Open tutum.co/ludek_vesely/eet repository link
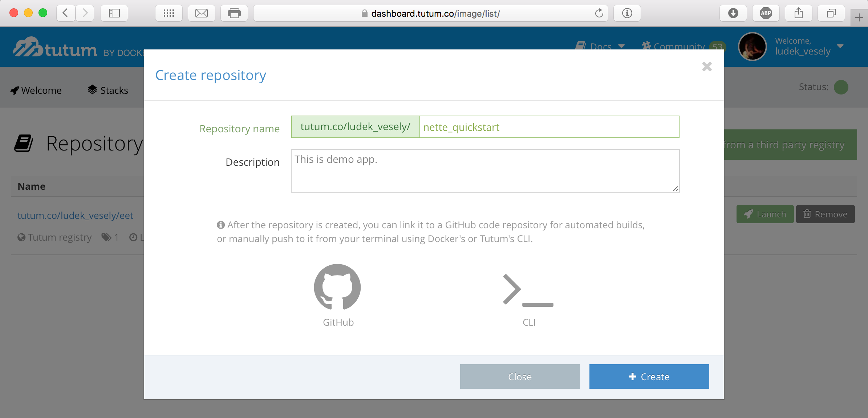 click(x=75, y=216)
